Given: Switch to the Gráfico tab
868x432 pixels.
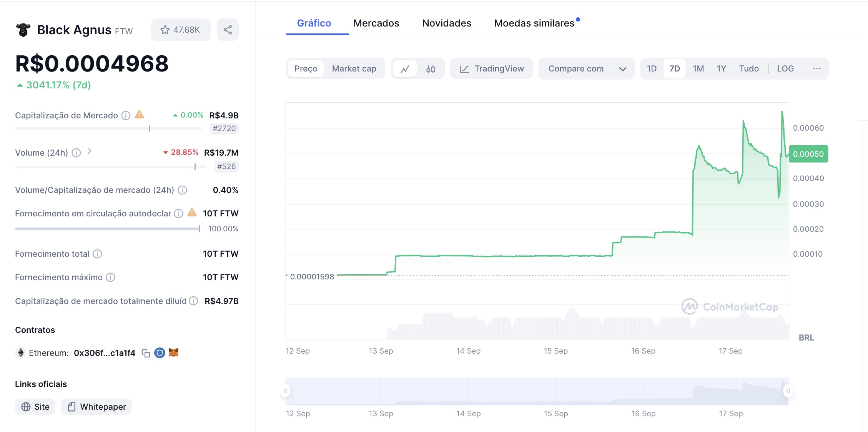Looking at the screenshot, I should tap(314, 23).
